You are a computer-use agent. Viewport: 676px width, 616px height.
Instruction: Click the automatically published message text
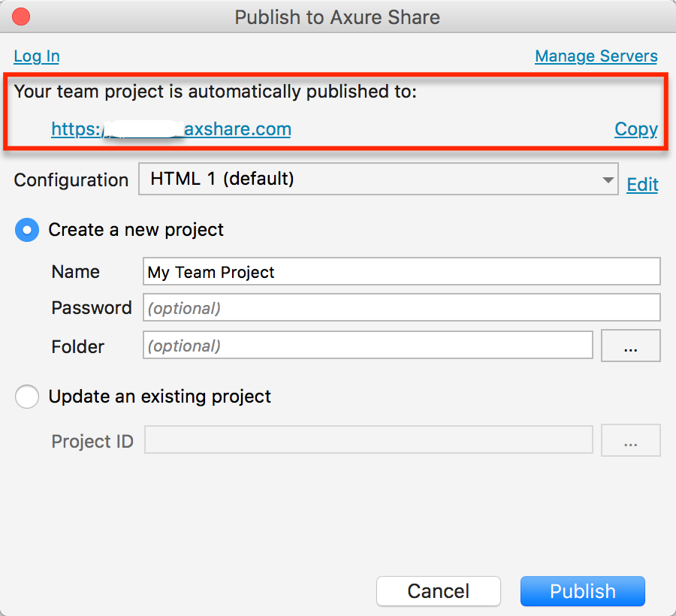point(215,92)
